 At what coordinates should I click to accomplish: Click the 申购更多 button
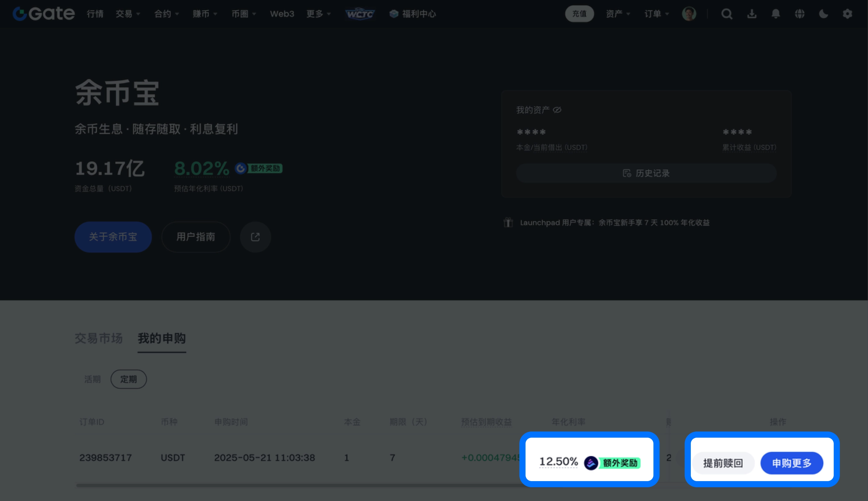click(x=791, y=463)
